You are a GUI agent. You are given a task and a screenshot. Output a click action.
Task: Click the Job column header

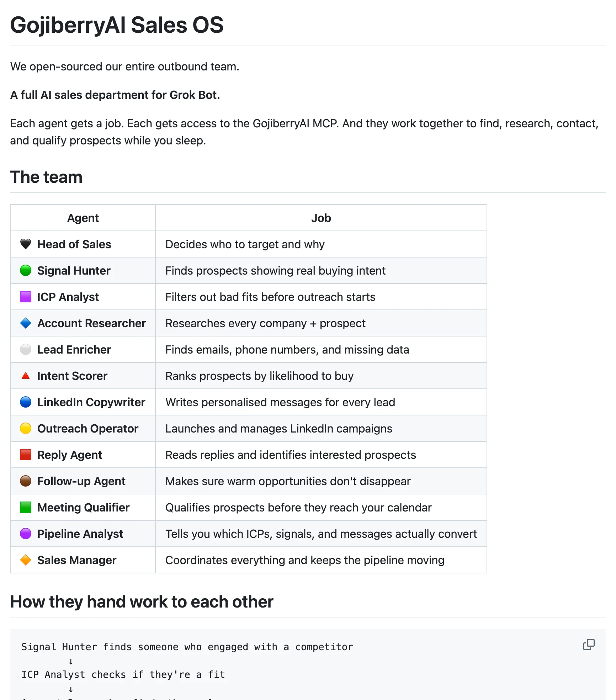click(321, 218)
